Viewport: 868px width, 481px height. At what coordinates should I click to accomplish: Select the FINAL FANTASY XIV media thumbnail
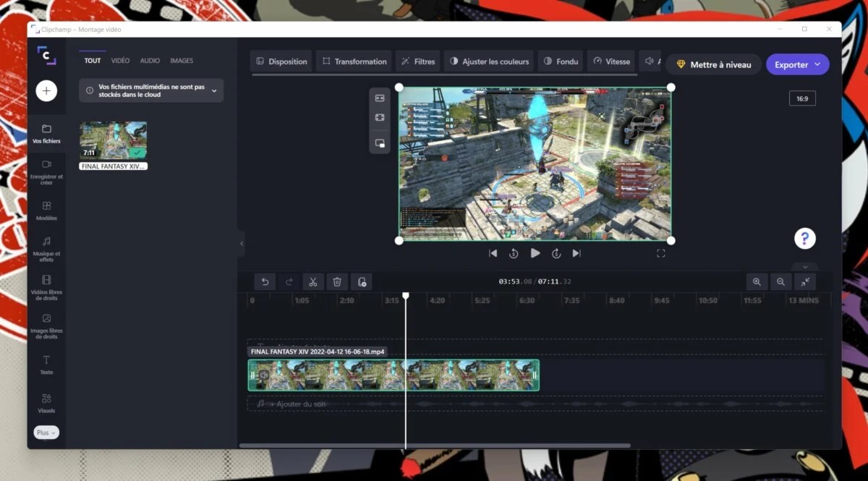pyautogui.click(x=114, y=140)
